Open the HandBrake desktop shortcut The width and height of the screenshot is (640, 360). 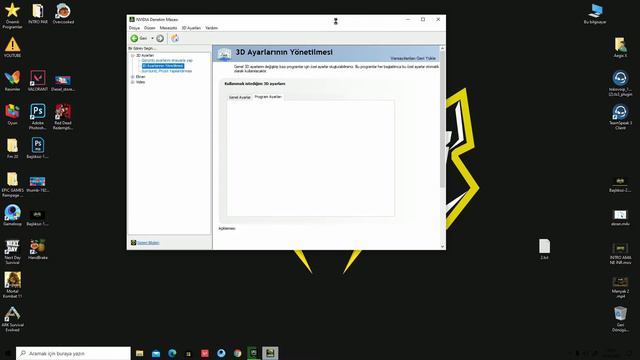click(x=38, y=249)
